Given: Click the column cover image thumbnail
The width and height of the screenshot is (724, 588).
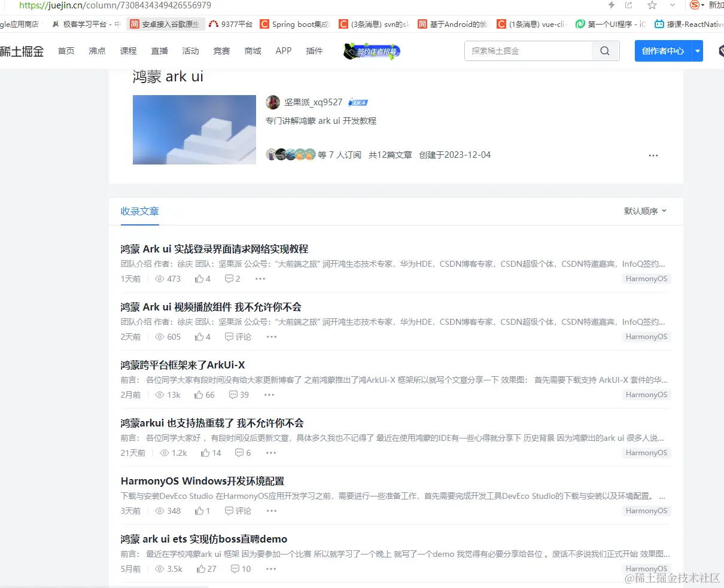Looking at the screenshot, I should (x=194, y=130).
